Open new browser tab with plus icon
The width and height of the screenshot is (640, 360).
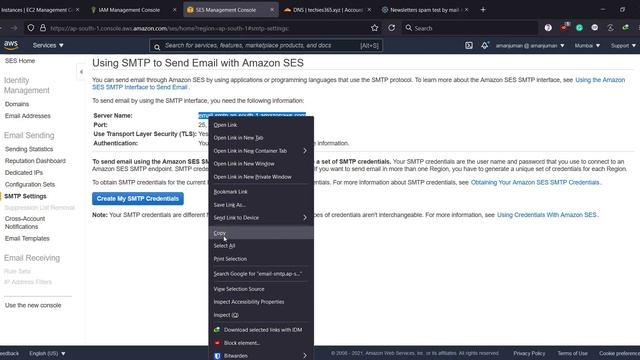click(x=483, y=9)
